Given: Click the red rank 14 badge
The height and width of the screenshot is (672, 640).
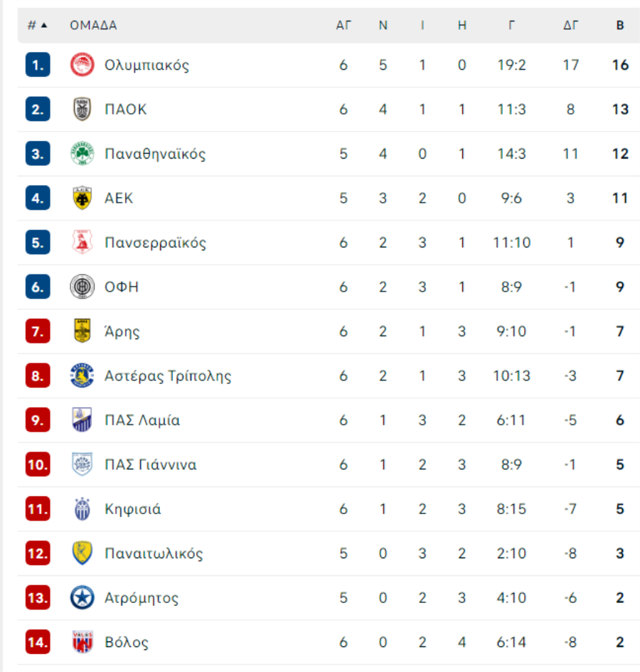Looking at the screenshot, I should pos(38,642).
